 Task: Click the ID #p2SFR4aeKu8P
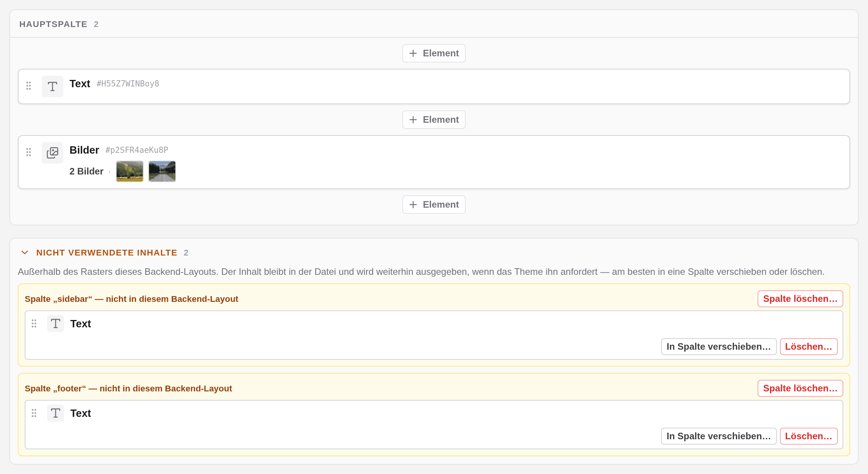pyautogui.click(x=137, y=150)
